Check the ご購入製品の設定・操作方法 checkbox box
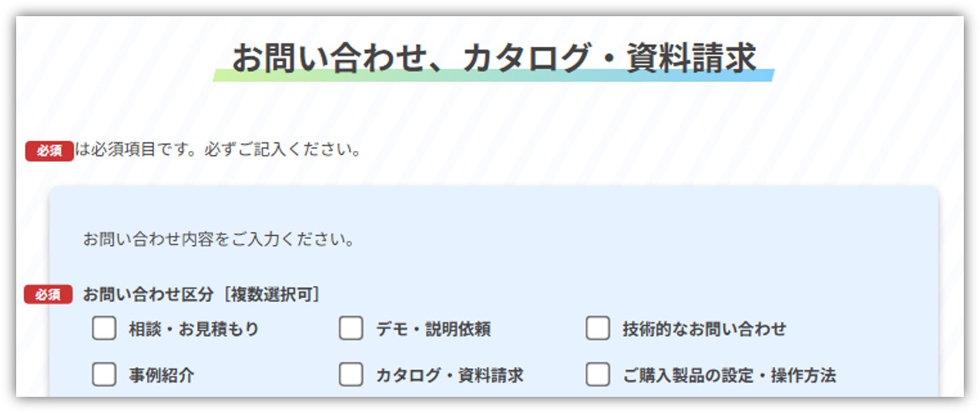This screenshot has width=980, height=413. [x=597, y=375]
